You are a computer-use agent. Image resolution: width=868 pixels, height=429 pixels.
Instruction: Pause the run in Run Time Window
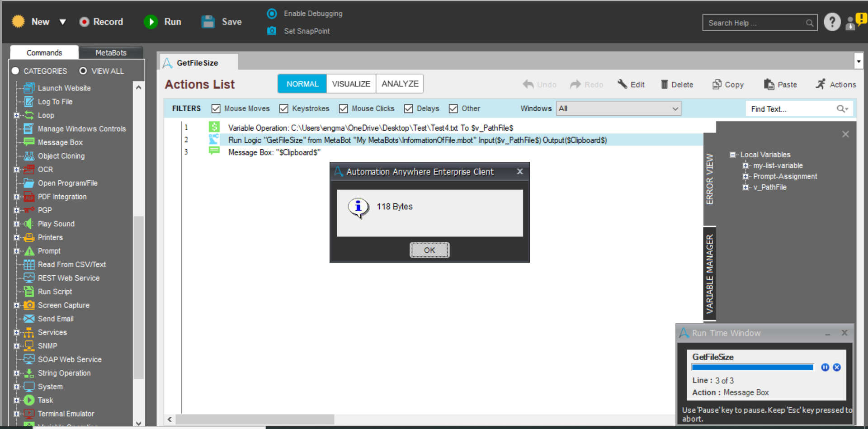tap(825, 367)
